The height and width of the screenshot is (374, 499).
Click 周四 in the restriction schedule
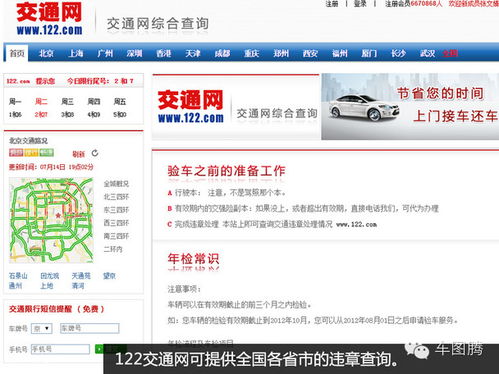(94, 102)
